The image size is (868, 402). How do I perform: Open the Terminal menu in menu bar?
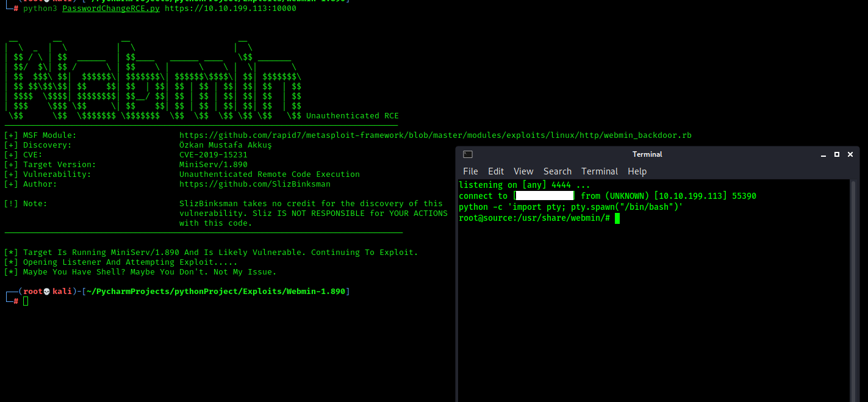click(x=600, y=171)
